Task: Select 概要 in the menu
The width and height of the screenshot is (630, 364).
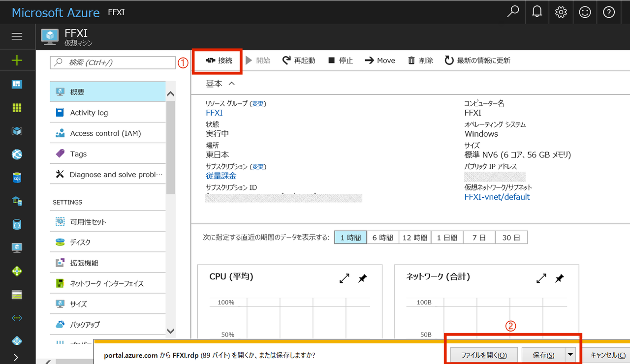Action: [x=108, y=92]
